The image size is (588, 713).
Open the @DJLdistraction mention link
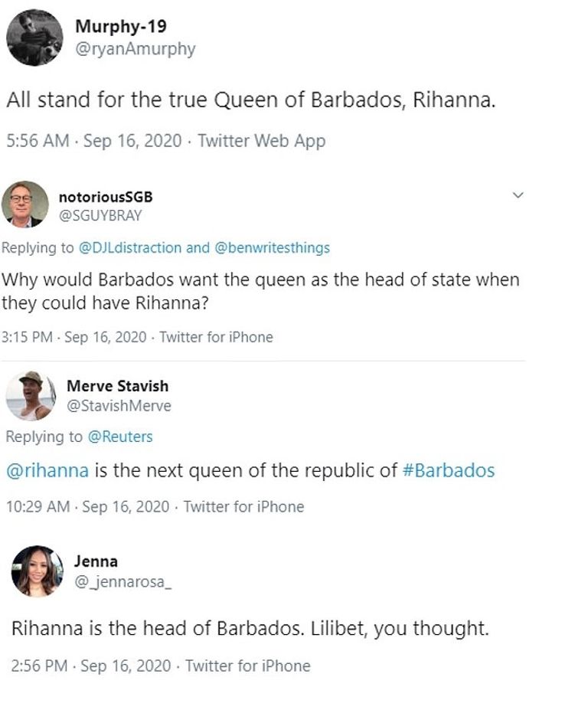(x=130, y=247)
